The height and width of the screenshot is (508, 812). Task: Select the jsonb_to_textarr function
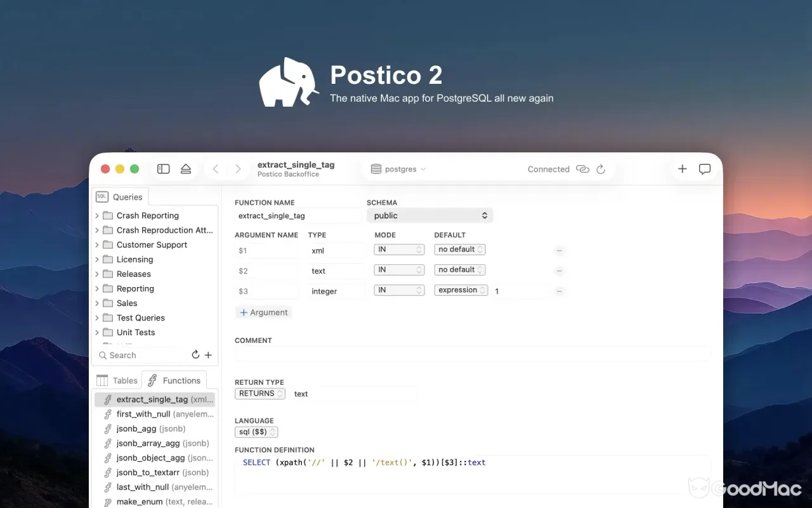pyautogui.click(x=155, y=472)
